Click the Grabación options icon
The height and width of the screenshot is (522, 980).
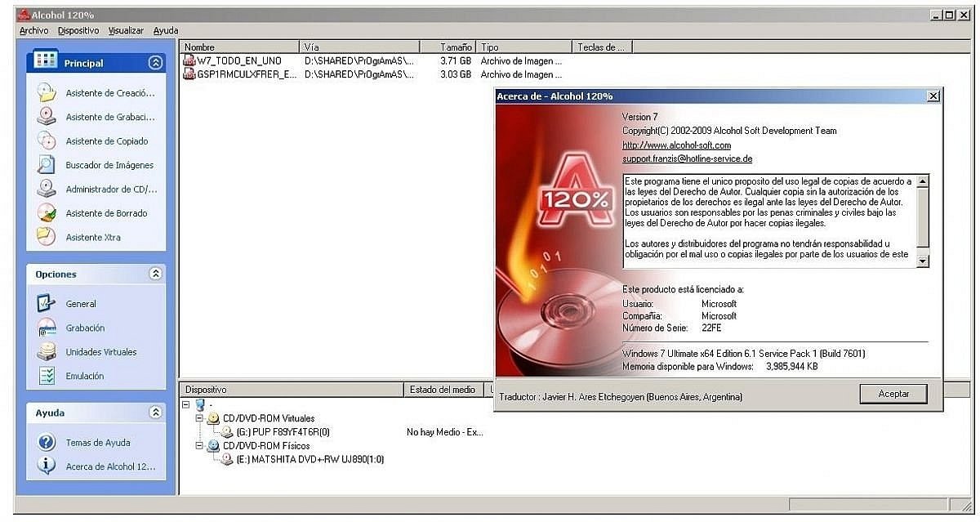click(x=46, y=328)
